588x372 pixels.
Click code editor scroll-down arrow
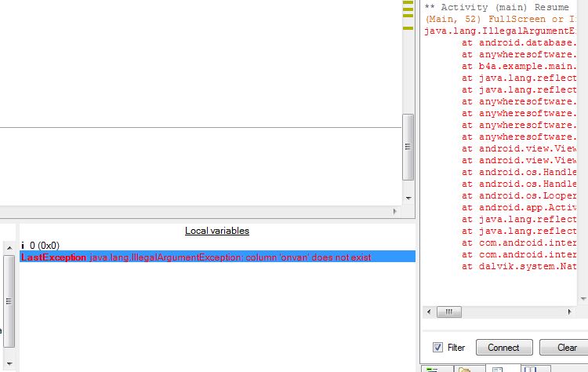[408, 198]
